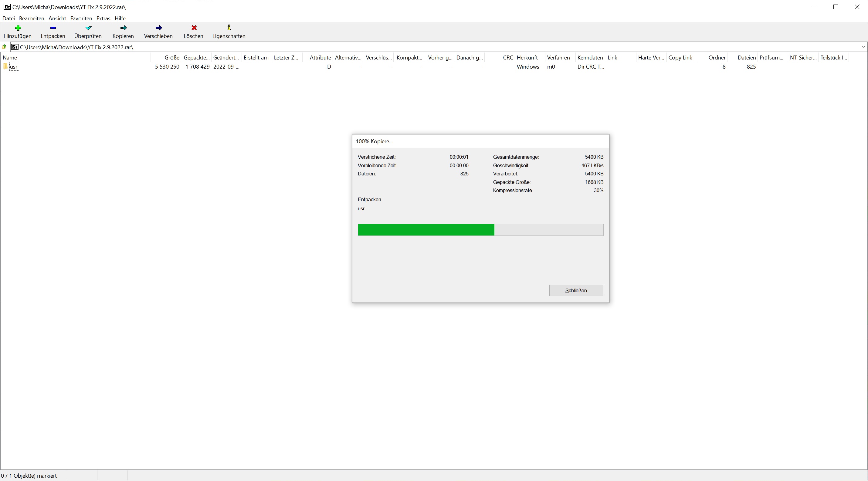Open the Favoriten menu

click(x=81, y=19)
